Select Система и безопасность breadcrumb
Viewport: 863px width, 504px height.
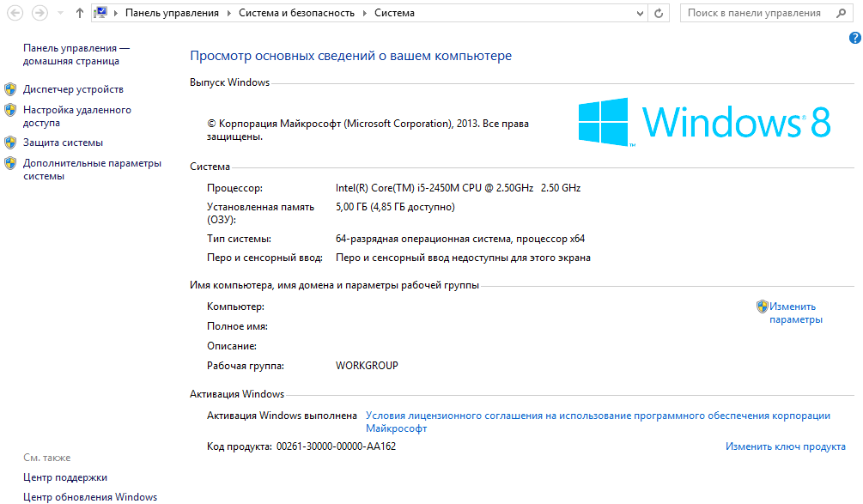296,13
